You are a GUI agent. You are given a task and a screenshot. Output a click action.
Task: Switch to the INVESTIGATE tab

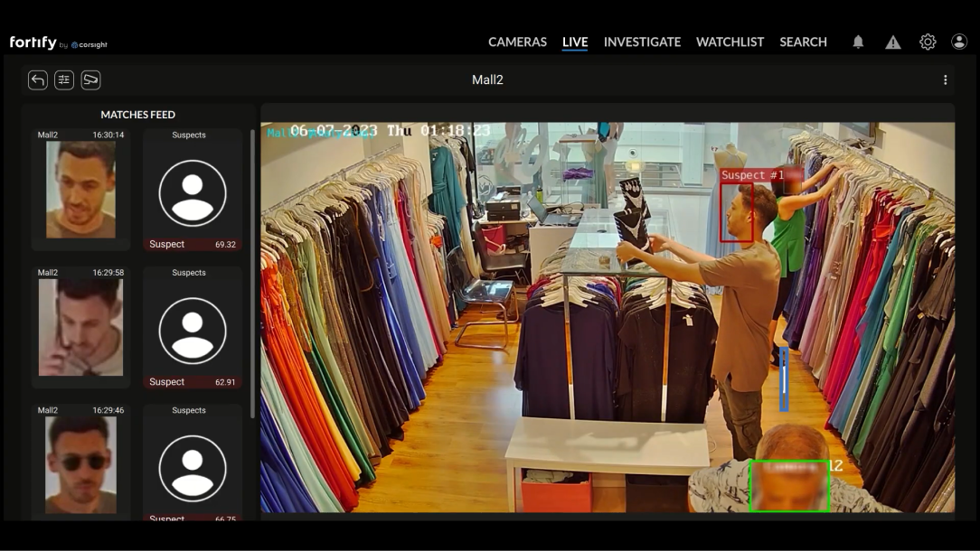[642, 42]
